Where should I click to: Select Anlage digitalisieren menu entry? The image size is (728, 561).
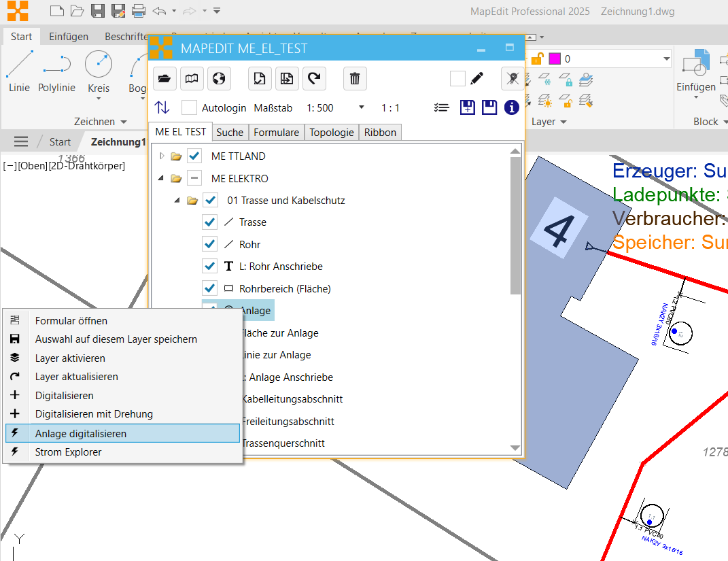(x=122, y=433)
